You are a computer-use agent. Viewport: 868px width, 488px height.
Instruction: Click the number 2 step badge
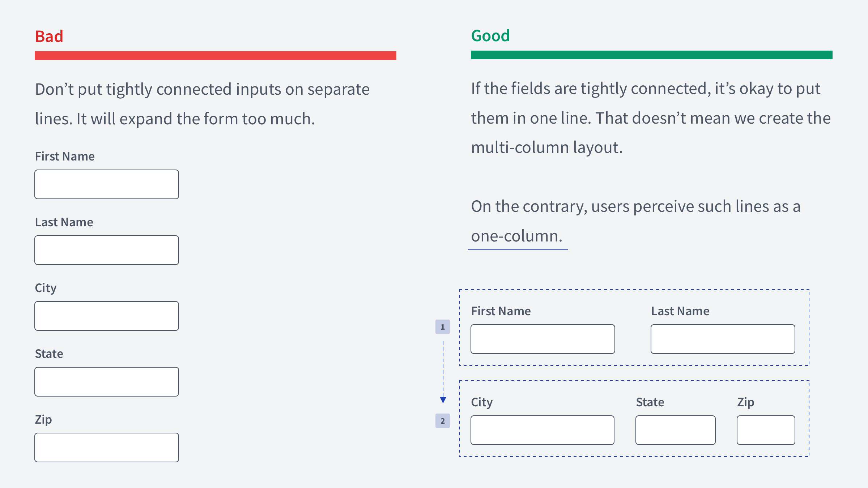click(442, 421)
